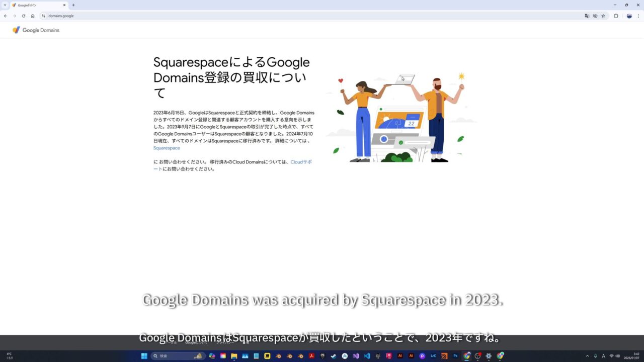
Task: Go to the browser home page
Action: 33,16
